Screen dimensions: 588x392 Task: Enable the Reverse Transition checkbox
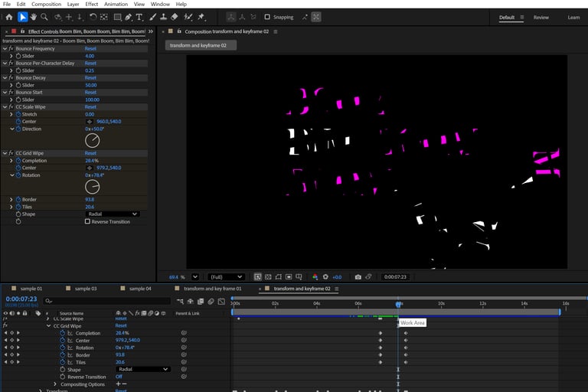pos(87,221)
